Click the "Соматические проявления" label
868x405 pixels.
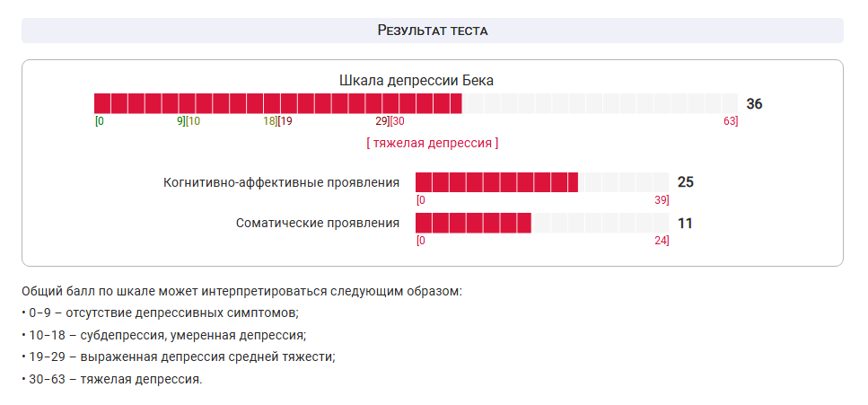(318, 223)
